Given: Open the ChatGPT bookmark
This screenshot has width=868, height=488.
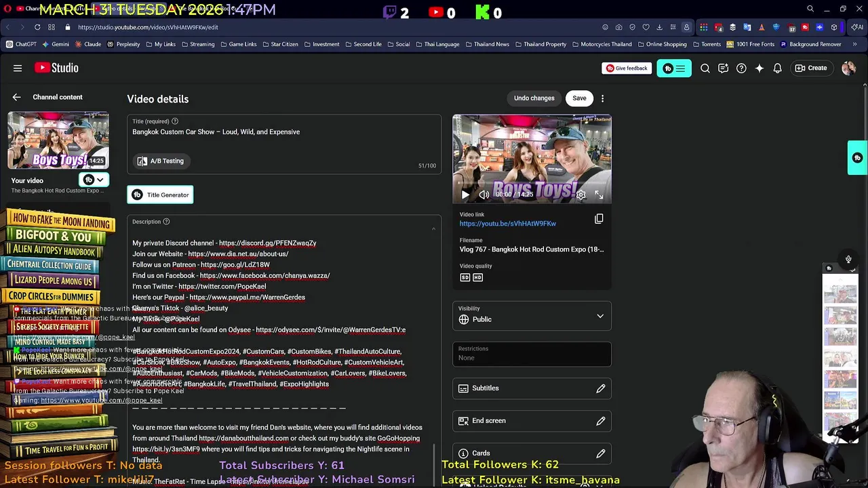Looking at the screenshot, I should (x=22, y=44).
